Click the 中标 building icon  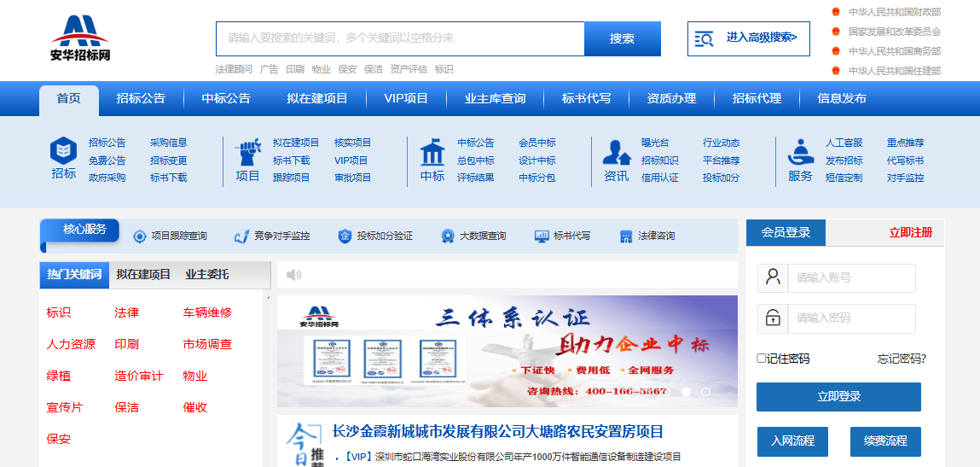[432, 152]
